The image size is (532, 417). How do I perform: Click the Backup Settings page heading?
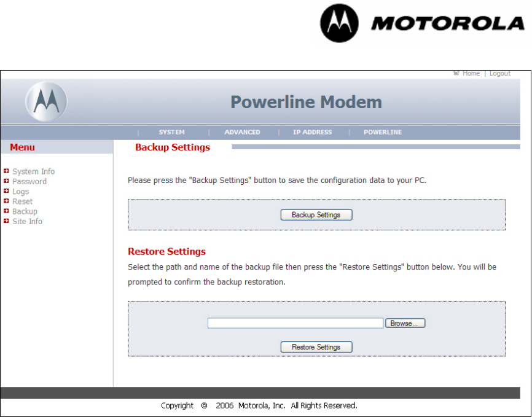173,147
